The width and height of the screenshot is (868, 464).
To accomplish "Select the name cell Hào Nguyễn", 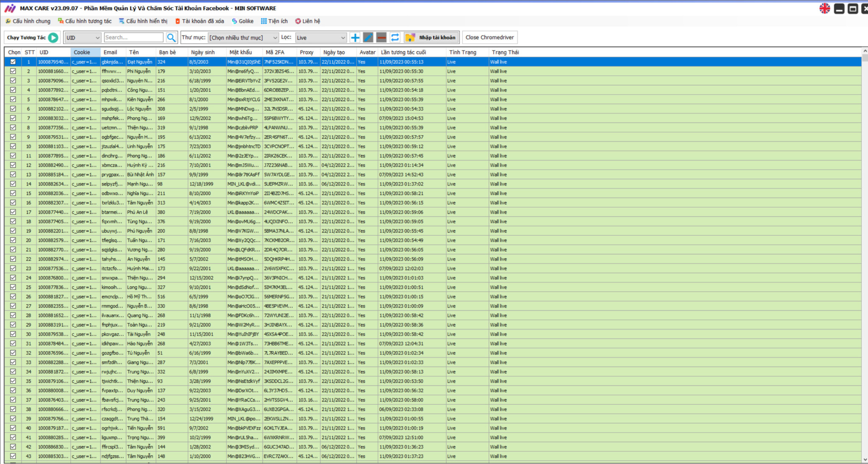I will pyautogui.click(x=141, y=344).
